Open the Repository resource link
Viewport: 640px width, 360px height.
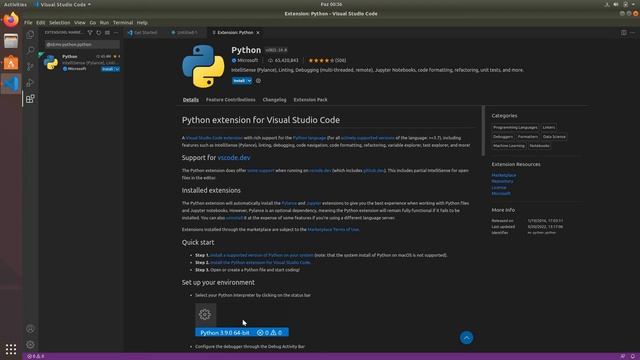click(x=502, y=181)
